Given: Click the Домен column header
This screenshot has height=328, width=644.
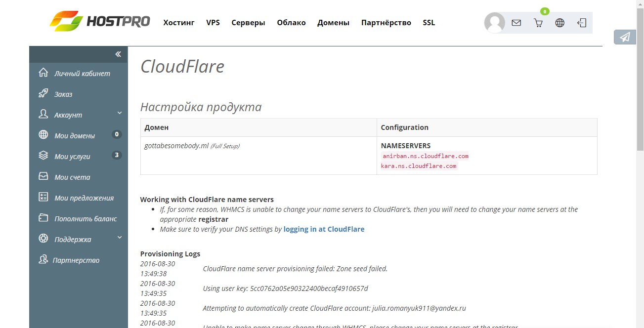Looking at the screenshot, I should click(258, 127).
